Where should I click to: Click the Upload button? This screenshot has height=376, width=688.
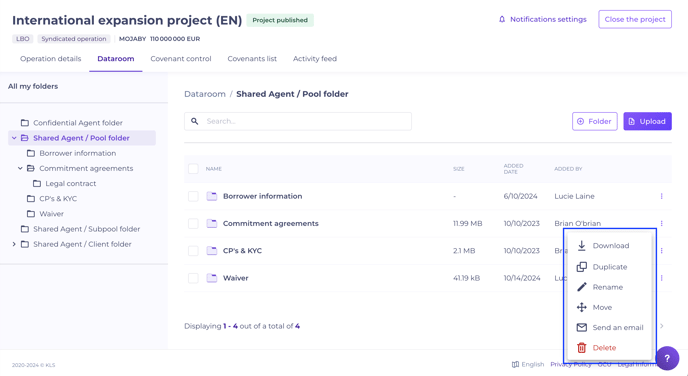click(647, 122)
